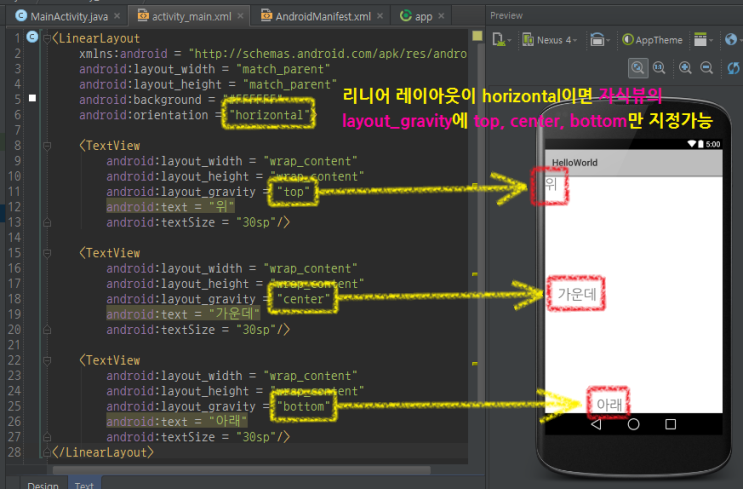Select the "아래" TextView in the preview
Viewport: 743px width, 489px height.
pyautogui.click(x=609, y=404)
